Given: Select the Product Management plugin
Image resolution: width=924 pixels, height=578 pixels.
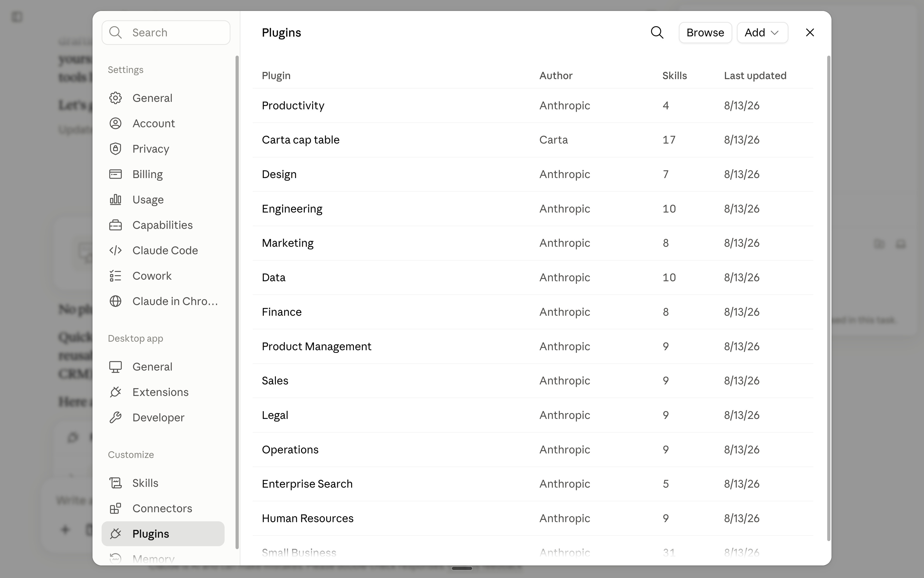Looking at the screenshot, I should [533, 346].
